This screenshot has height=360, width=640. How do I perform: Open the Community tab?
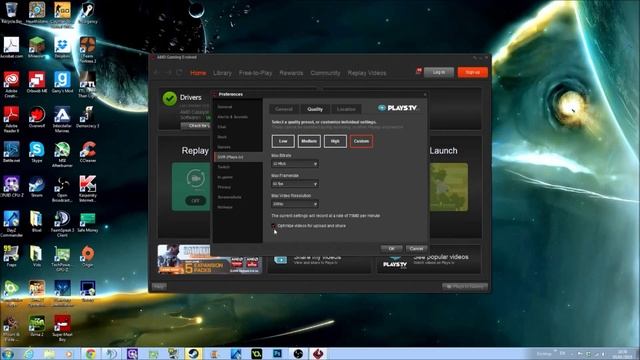point(325,73)
